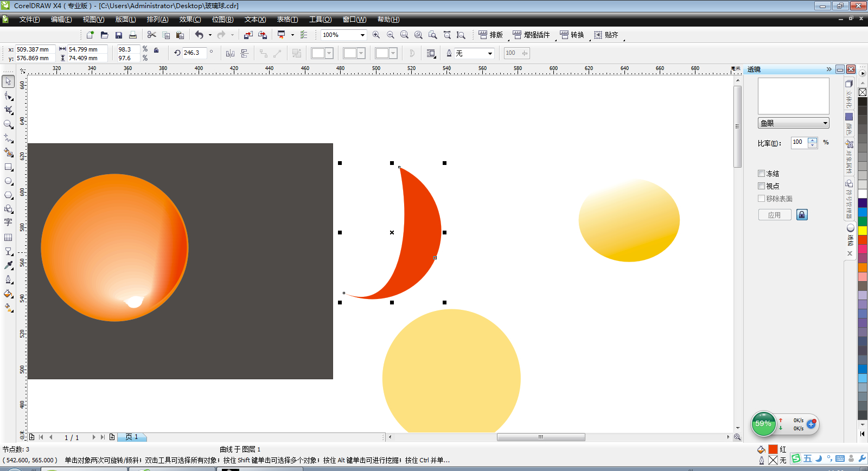Enable the 视点 checkbox
The height and width of the screenshot is (471, 868).
tap(761, 186)
